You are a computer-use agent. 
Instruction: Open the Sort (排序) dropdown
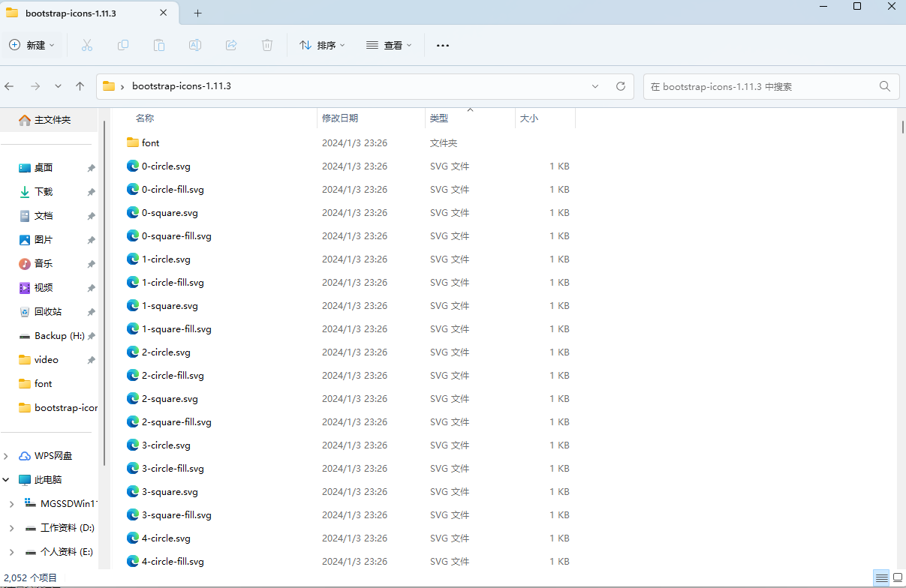[x=322, y=45]
